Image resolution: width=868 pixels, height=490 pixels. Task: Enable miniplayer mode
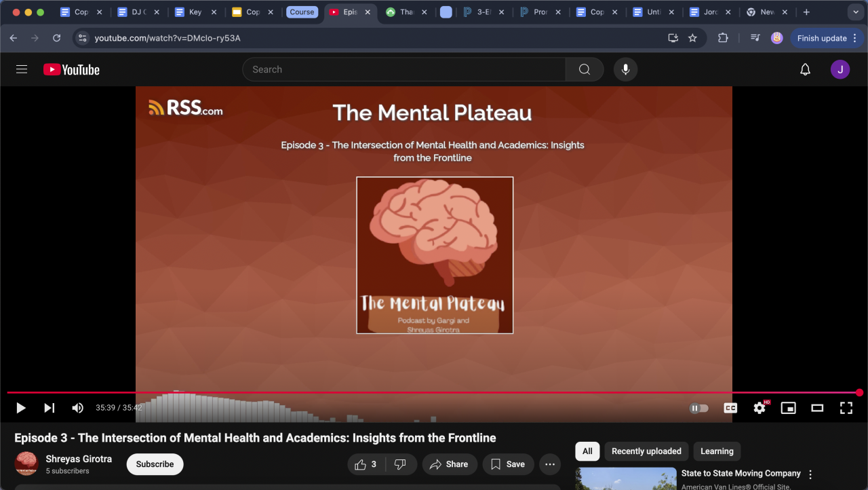tap(788, 408)
